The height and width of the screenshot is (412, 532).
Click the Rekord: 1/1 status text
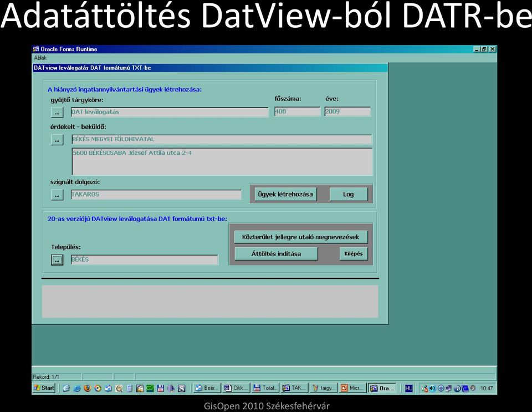pyautogui.click(x=46, y=377)
